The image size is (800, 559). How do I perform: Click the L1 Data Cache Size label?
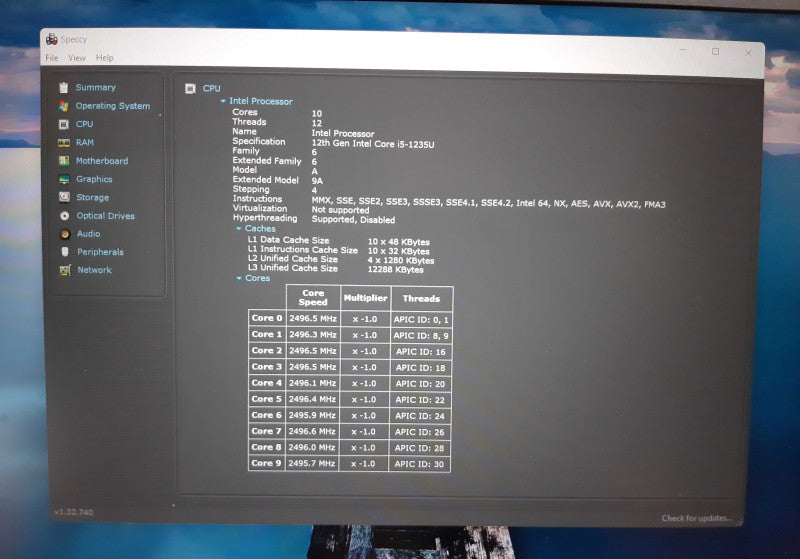tap(288, 240)
